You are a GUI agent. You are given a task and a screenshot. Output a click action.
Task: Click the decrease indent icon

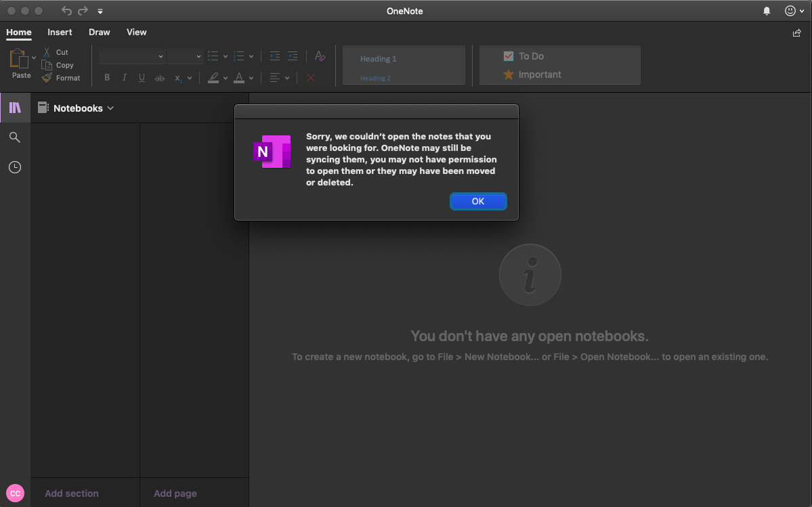click(x=275, y=56)
